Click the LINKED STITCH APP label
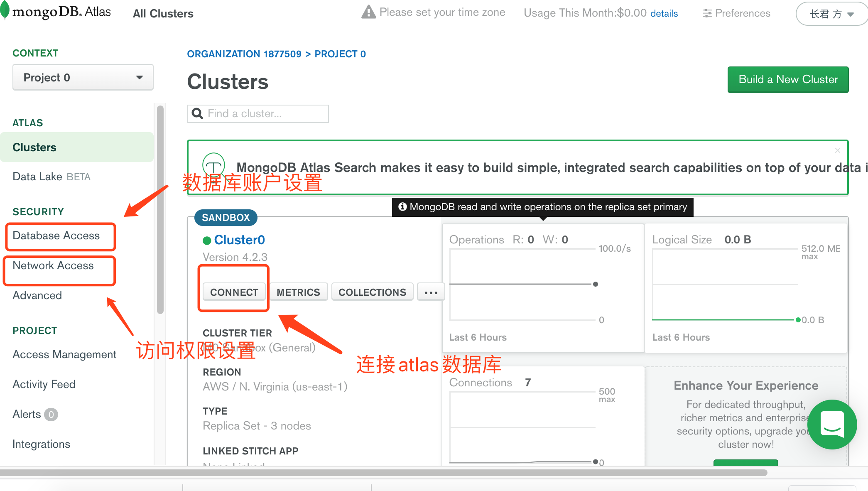 [x=250, y=451]
